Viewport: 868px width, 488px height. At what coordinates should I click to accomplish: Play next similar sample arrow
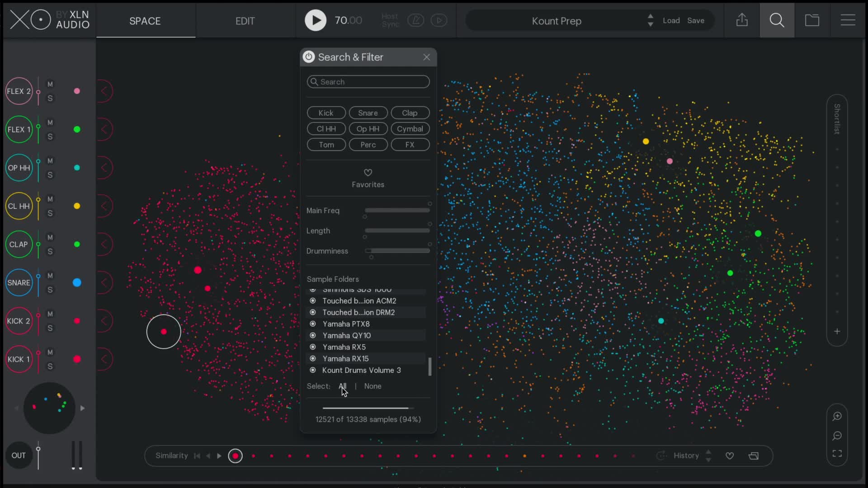coord(219,455)
